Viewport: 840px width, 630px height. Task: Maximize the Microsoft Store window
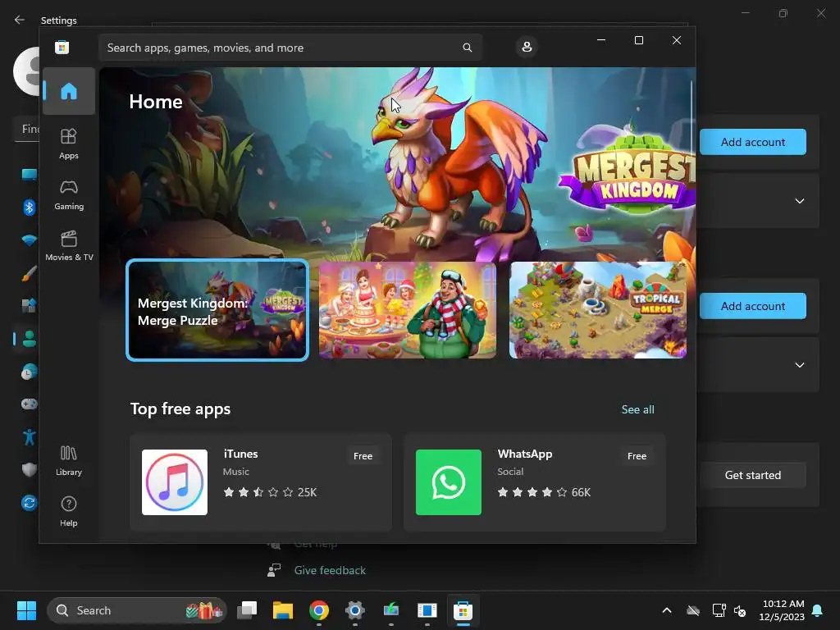click(x=638, y=40)
